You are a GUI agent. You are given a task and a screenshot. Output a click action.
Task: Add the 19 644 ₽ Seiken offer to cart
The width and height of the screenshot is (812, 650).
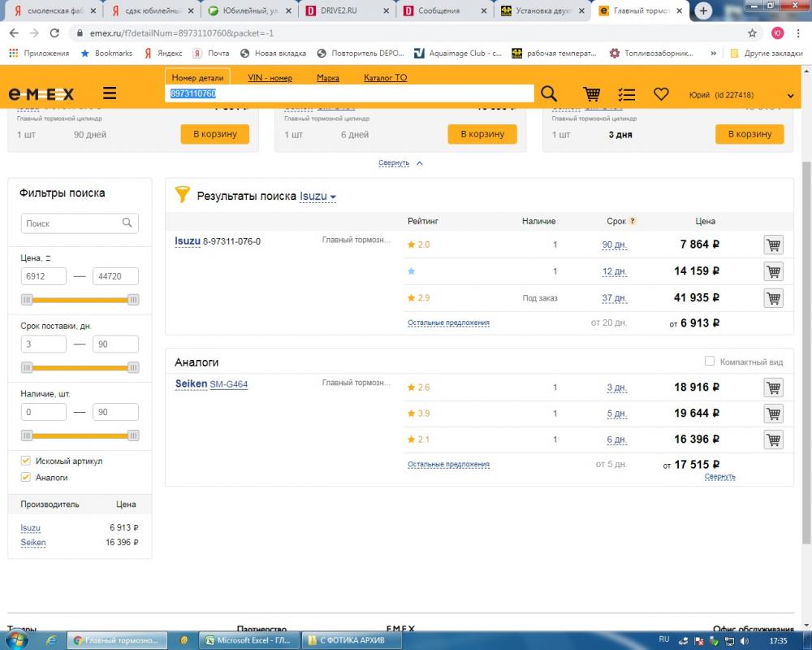[773, 414]
